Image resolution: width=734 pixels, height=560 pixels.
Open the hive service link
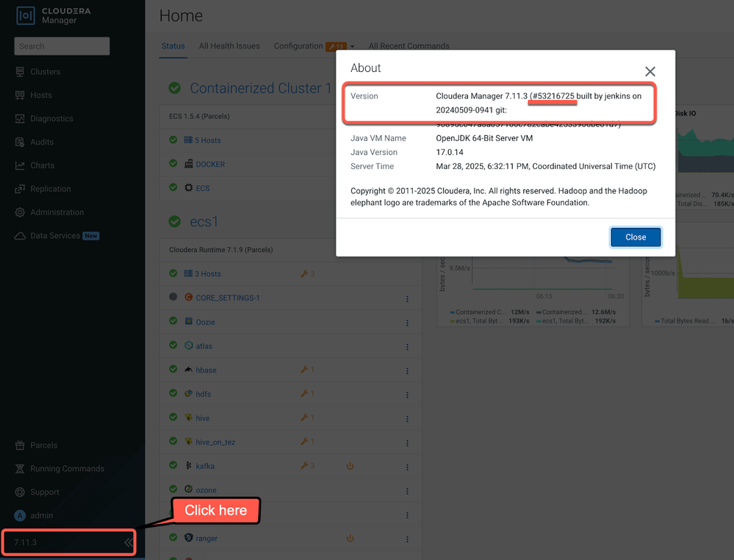203,417
